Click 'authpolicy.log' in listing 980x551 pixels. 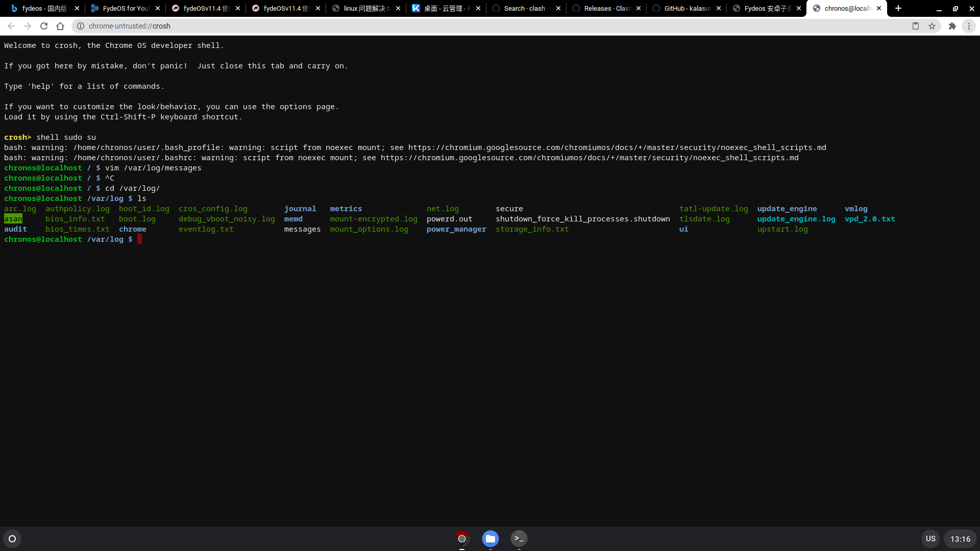point(78,209)
